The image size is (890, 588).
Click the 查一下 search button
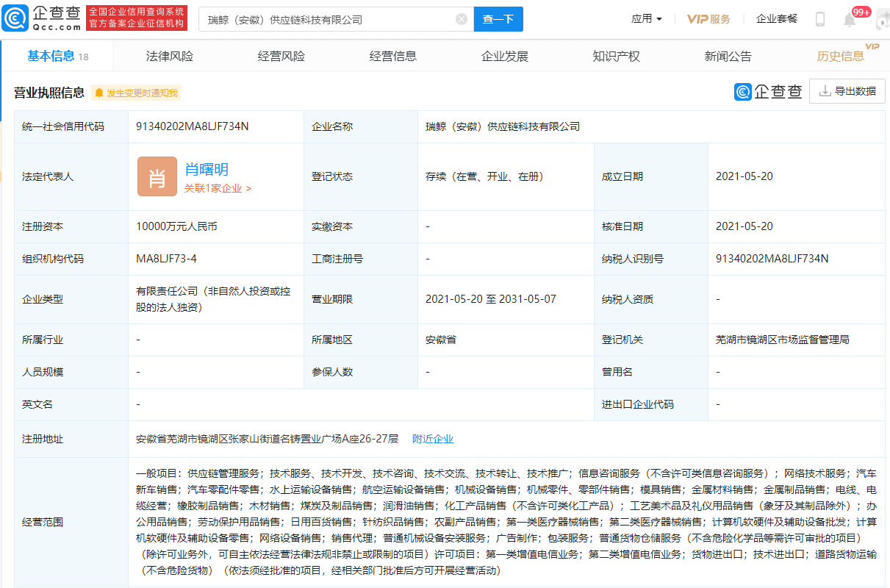[x=498, y=19]
